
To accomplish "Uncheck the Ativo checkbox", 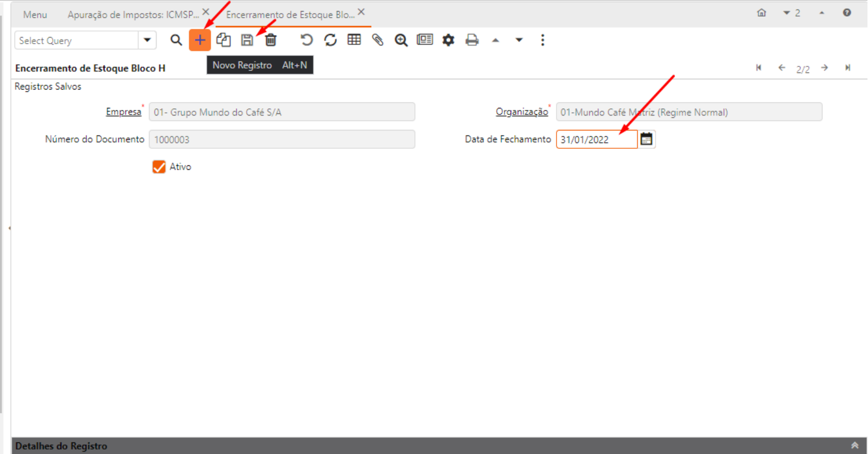I will coord(159,167).
